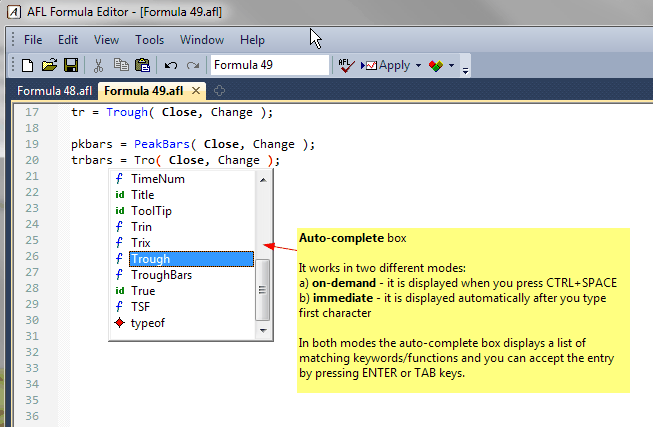Expand the Apply dropdown arrow
Viewport: 653px width, 427px height.
[417, 66]
